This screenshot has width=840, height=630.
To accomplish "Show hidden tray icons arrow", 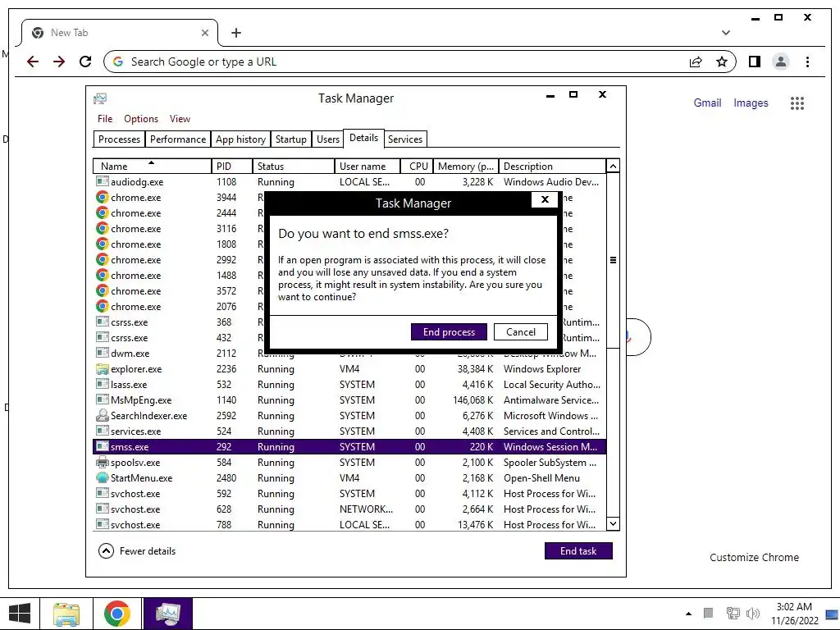I will pos(688,614).
